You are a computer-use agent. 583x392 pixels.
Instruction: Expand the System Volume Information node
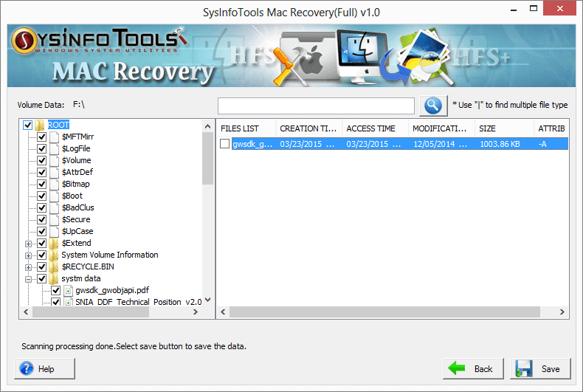tap(28, 256)
